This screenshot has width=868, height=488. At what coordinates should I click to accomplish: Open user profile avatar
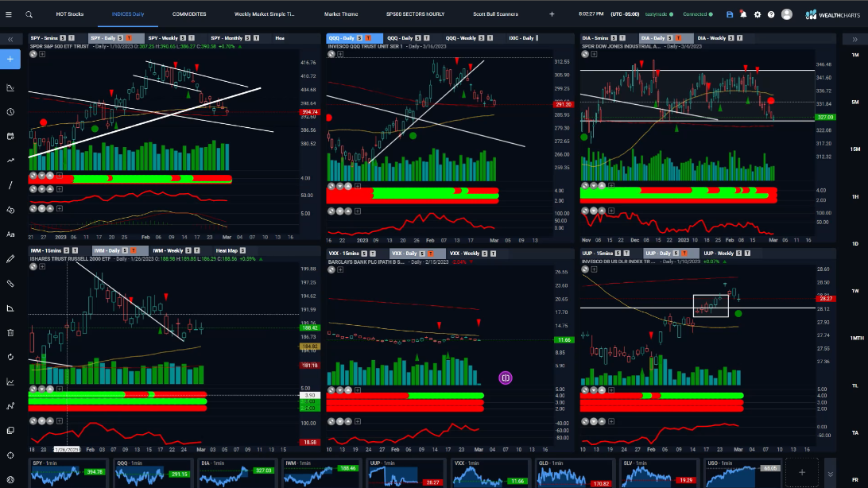pyautogui.click(x=787, y=14)
